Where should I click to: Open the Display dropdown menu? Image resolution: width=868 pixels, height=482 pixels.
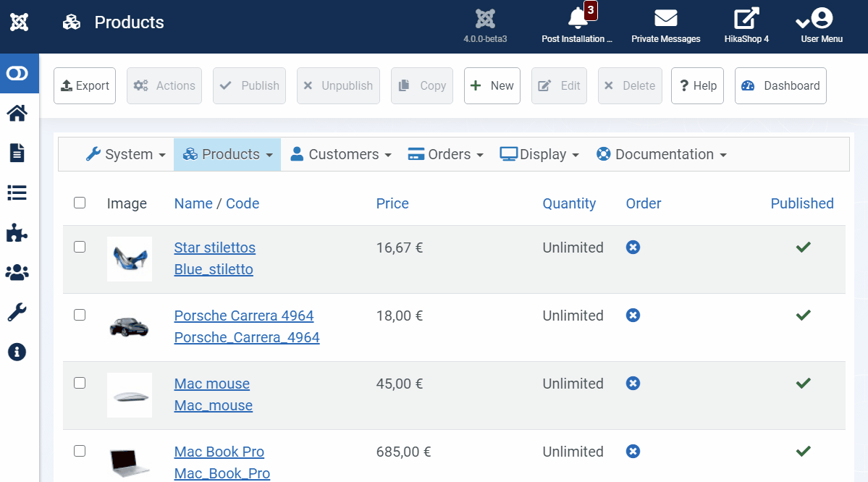[540, 154]
